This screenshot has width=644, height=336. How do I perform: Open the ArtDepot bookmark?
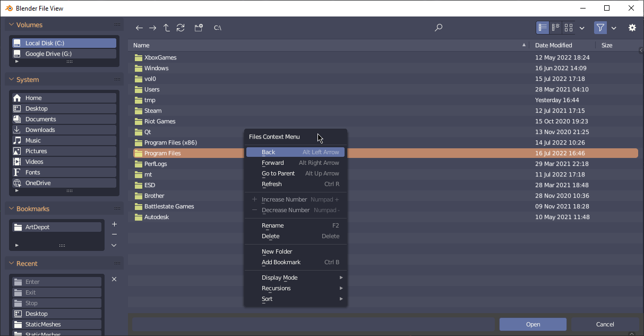tap(56, 227)
